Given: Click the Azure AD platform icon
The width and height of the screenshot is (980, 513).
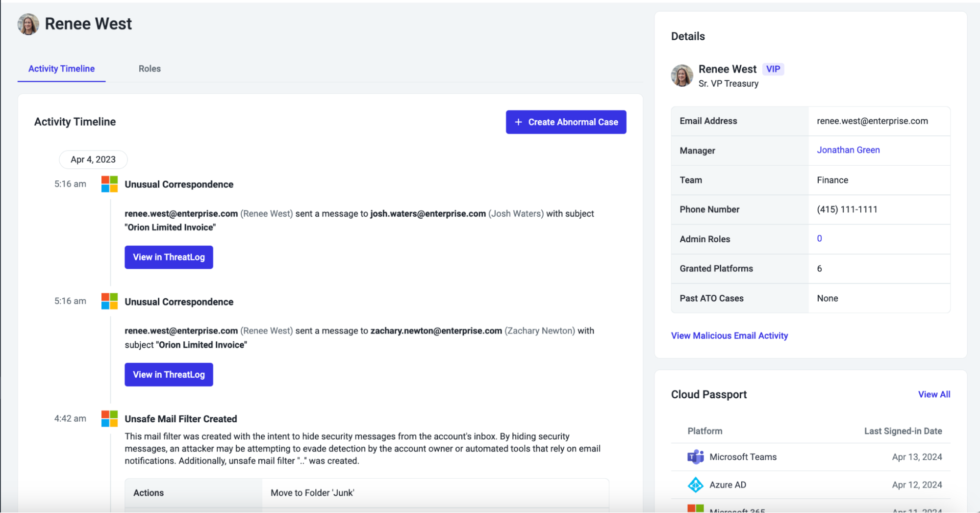Looking at the screenshot, I should (x=695, y=485).
